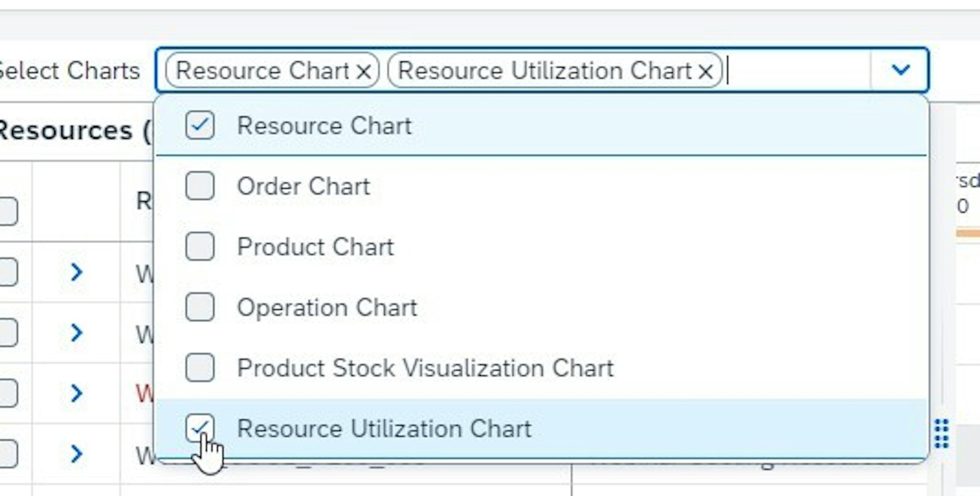980x496 pixels.
Task: Uncheck the Resource Utilization Chart checkbox
Action: click(200, 428)
